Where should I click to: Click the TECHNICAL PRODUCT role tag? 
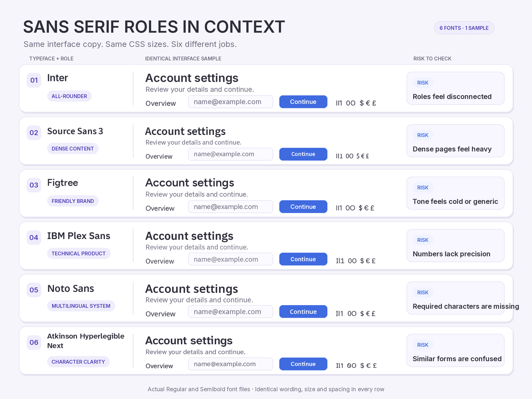click(x=79, y=253)
